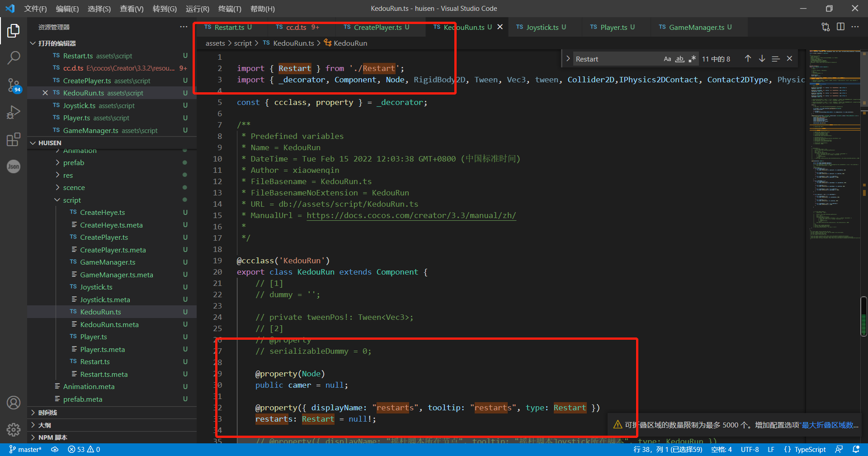Open the 查看(V) menu
Image resolution: width=868 pixels, height=456 pixels.
coord(132,9)
